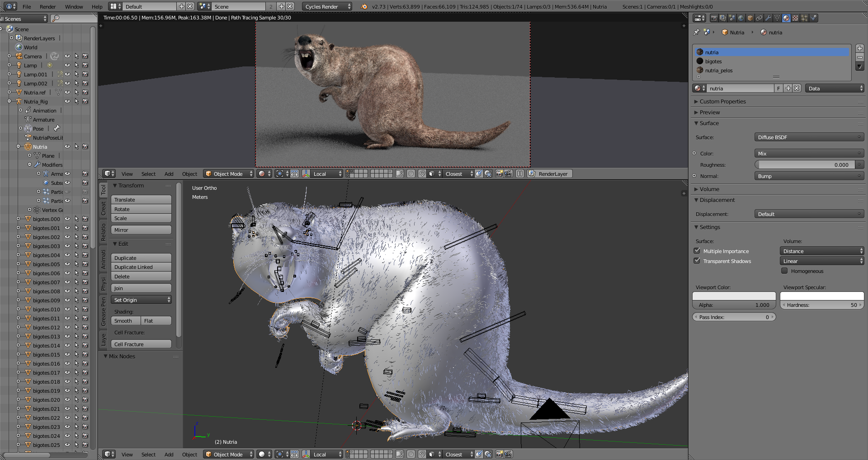Click the pin icon in properties breadcrumb
The image size is (868, 460).
pos(697,32)
